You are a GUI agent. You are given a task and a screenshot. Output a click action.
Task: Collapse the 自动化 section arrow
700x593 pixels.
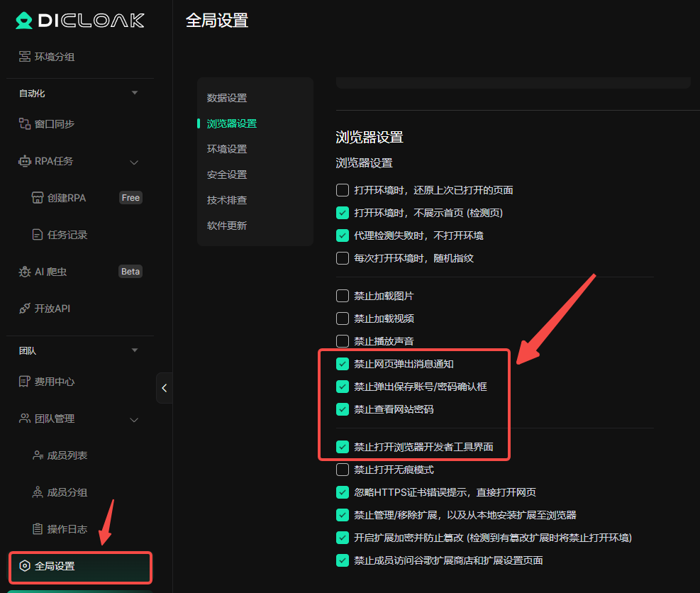pos(135,93)
